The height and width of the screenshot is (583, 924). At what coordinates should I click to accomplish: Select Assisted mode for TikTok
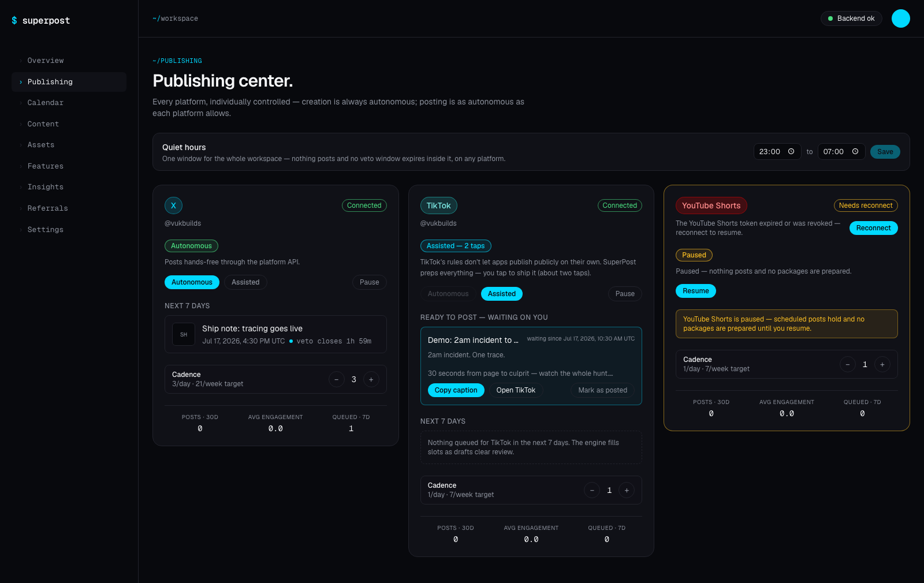(502, 294)
